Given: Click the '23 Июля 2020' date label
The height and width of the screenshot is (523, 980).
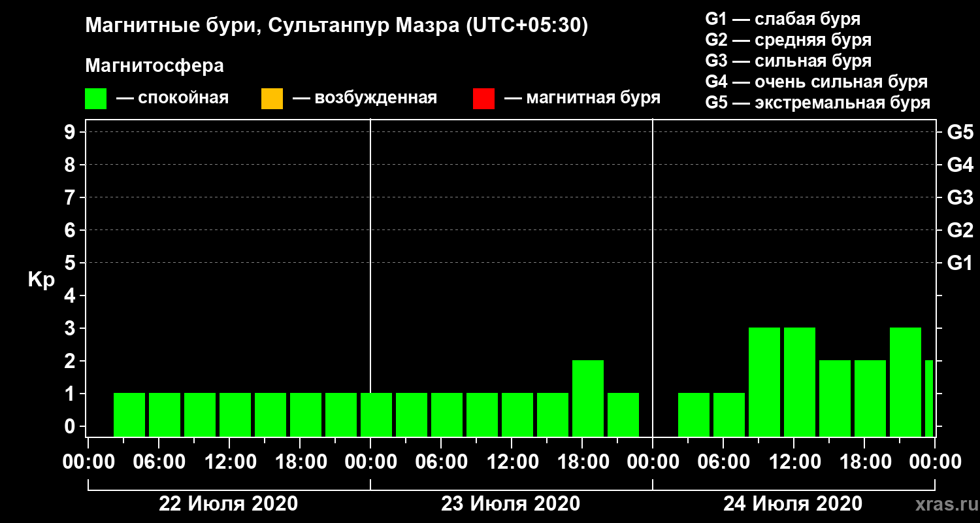Looking at the screenshot, I should point(511,504).
